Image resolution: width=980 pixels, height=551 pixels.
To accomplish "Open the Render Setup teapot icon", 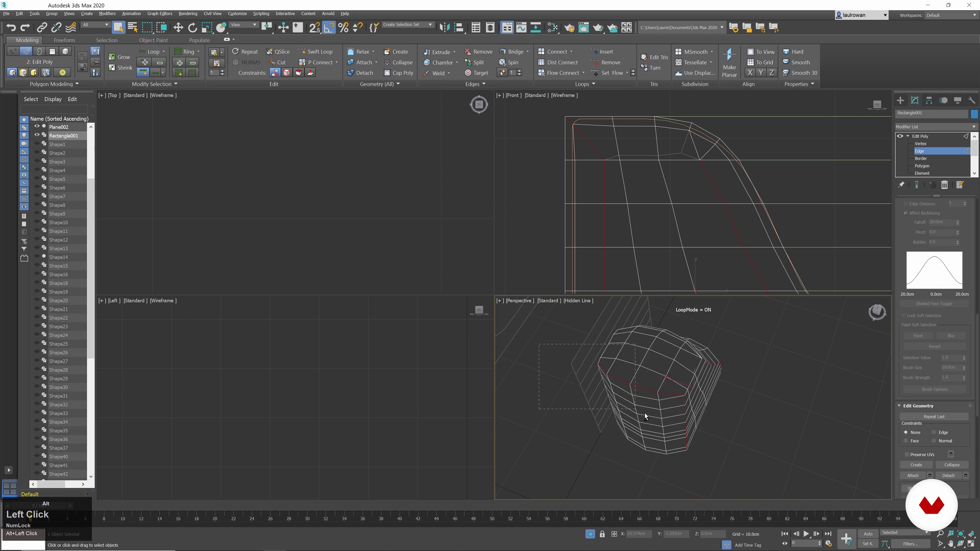I will (569, 27).
